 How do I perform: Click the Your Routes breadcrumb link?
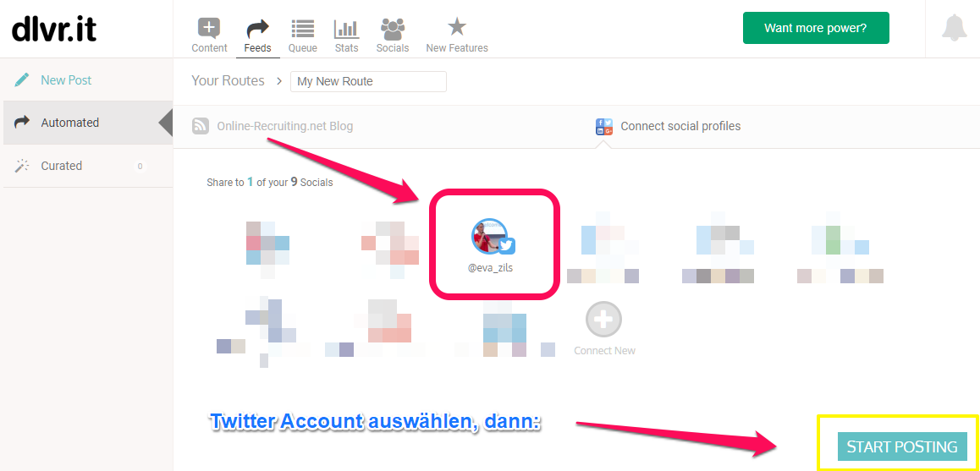[x=228, y=80]
